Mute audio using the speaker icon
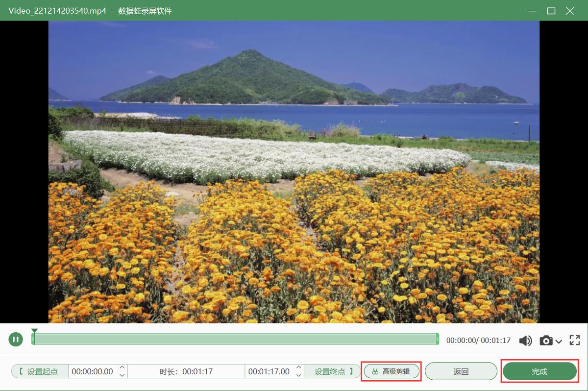Image resolution: width=588 pixels, height=391 pixels. (x=526, y=339)
